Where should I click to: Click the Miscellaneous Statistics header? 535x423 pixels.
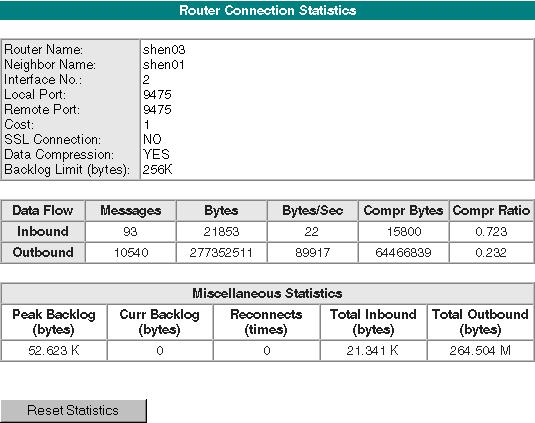pyautogui.click(x=267, y=293)
